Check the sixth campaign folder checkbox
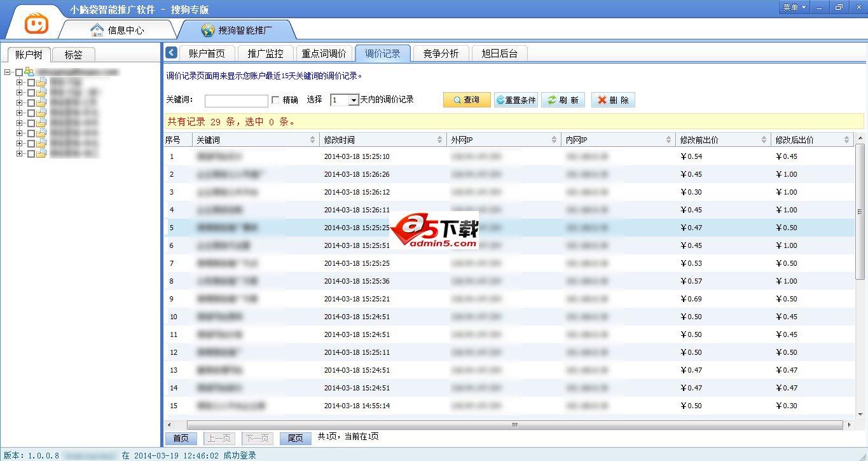The image size is (868, 461). pos(31,133)
